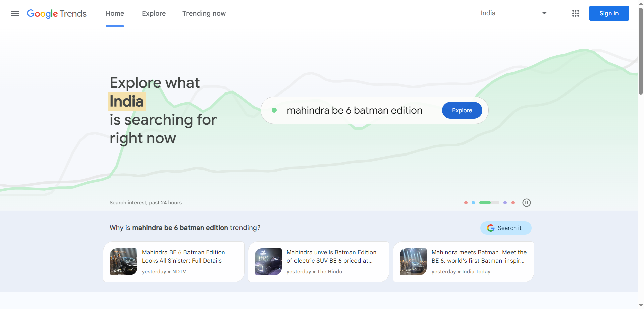Click the blue Explore button
Image resolution: width=644 pixels, height=309 pixels.
click(x=462, y=110)
